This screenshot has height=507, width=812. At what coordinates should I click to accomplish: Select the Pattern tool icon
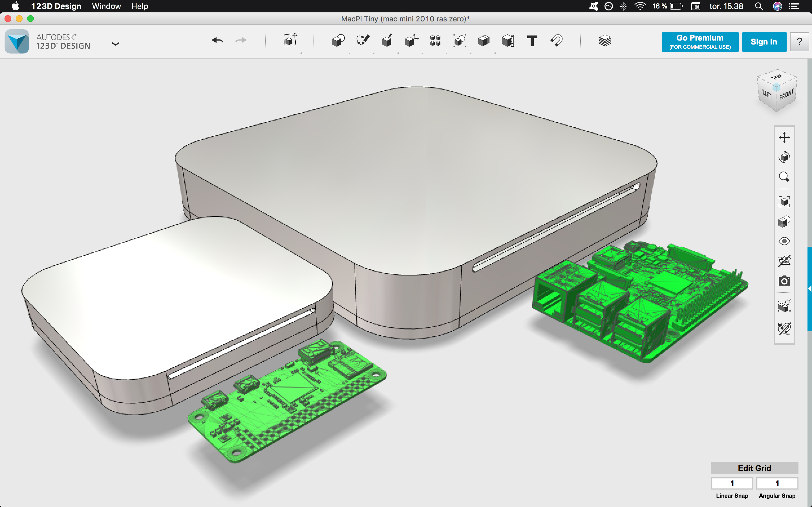click(x=435, y=41)
